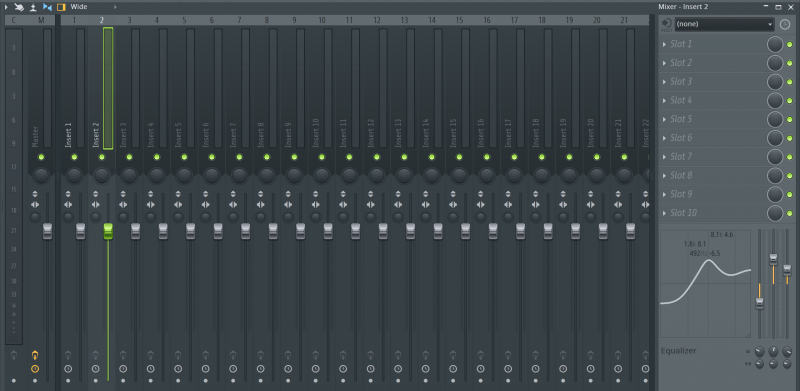The height and width of the screenshot is (391, 800).
Task: Click the Slot 3 effect slot
Action: click(713, 82)
